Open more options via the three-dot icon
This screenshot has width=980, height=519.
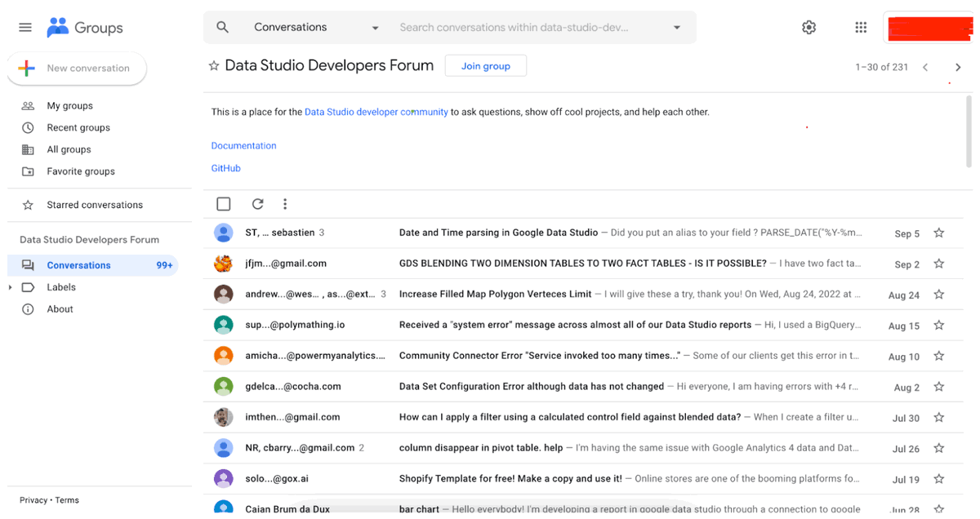[284, 203]
